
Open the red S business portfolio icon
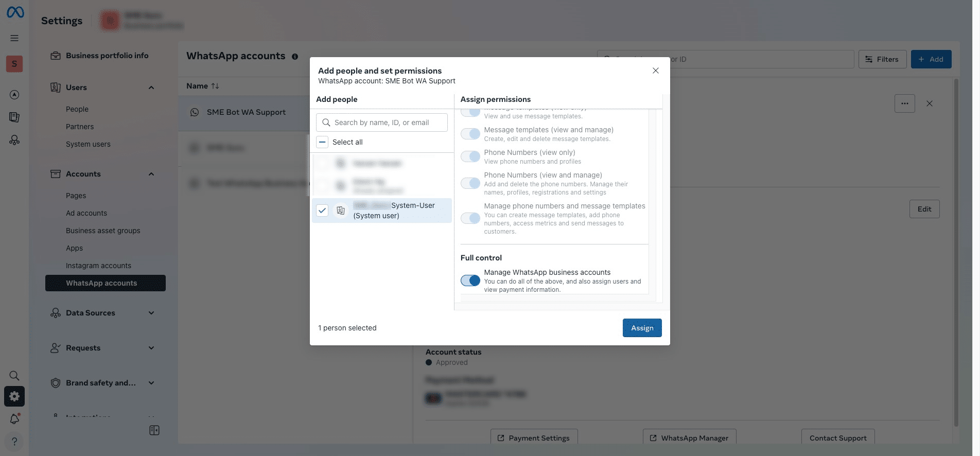pyautogui.click(x=14, y=64)
